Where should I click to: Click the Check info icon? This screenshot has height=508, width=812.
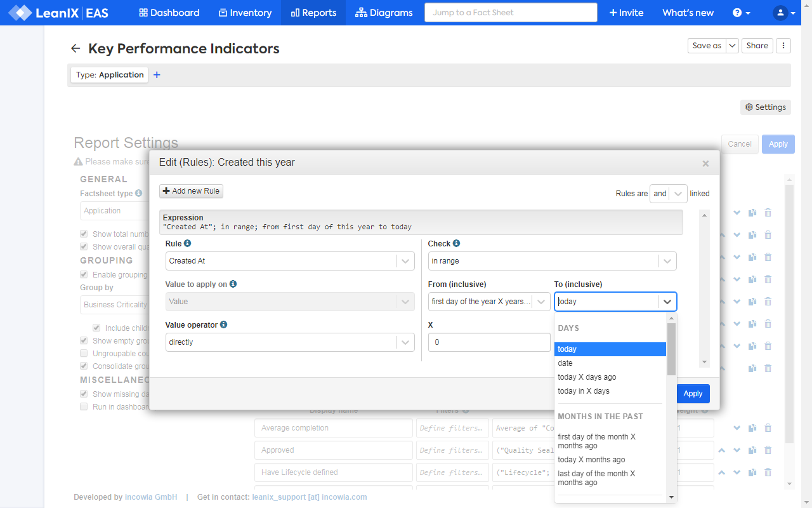(456, 243)
